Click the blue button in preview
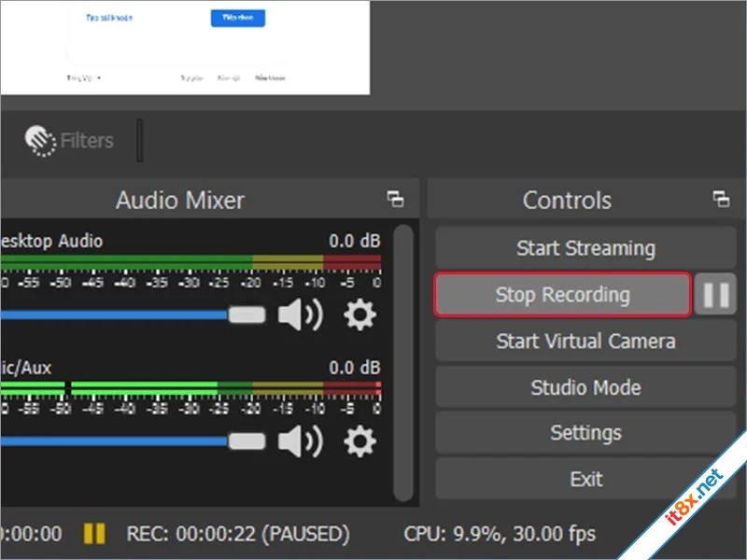 point(238,18)
